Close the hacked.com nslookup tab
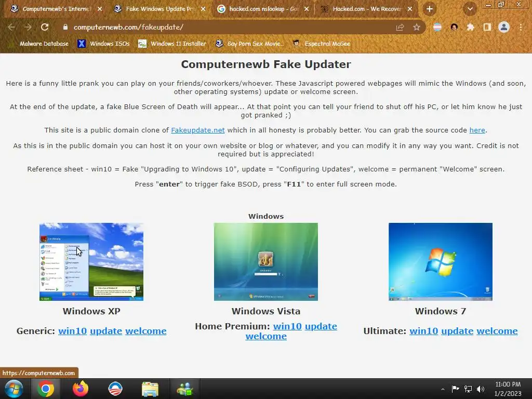Viewport: 532px width, 399px height. [x=307, y=9]
